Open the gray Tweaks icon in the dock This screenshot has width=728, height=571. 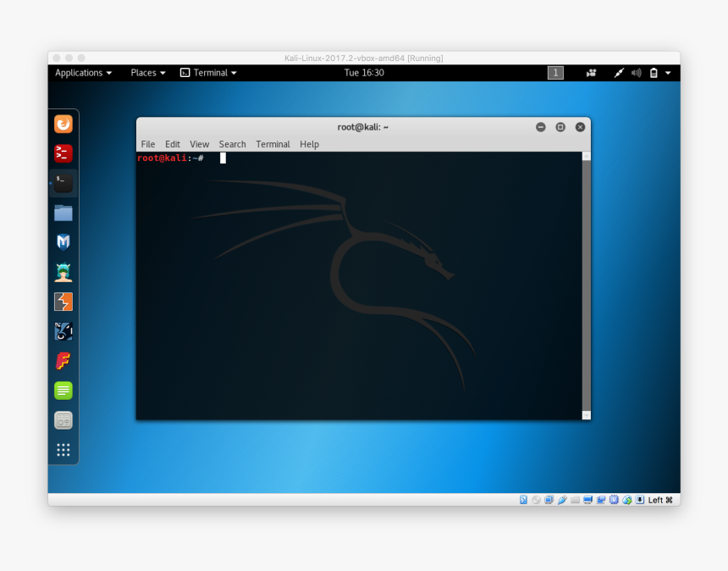point(63,420)
